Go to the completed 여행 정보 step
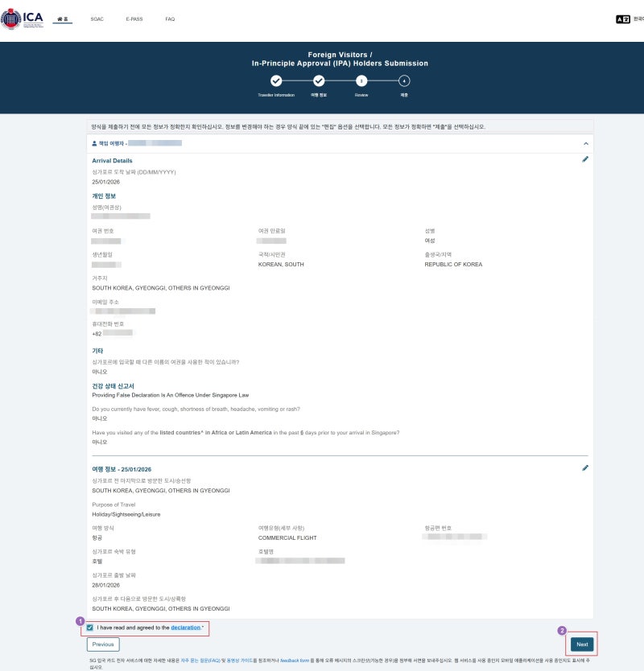 click(x=319, y=80)
